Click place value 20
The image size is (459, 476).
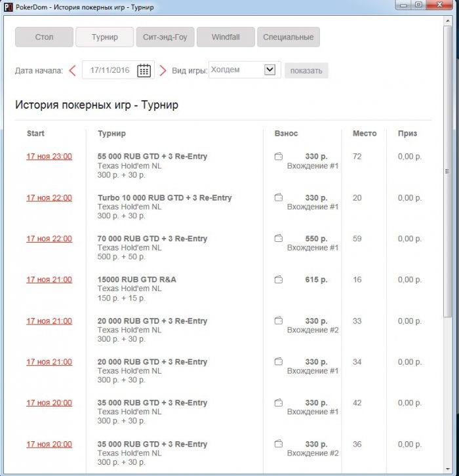point(357,197)
